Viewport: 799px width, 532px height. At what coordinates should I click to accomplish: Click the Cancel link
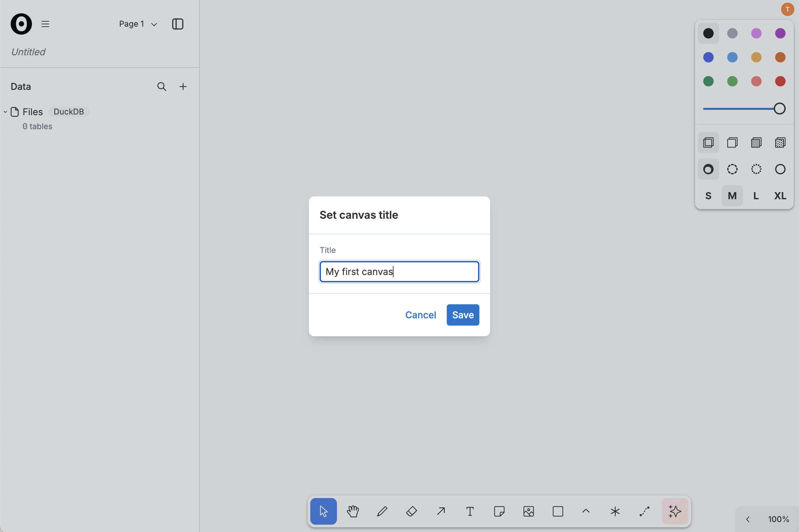[420, 315]
